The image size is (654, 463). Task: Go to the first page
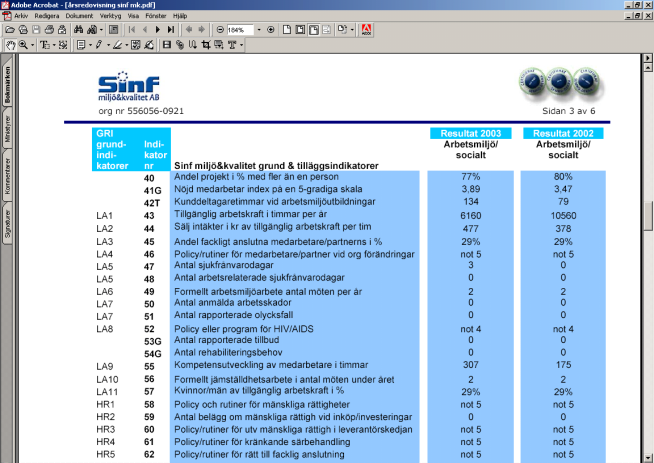click(132, 30)
